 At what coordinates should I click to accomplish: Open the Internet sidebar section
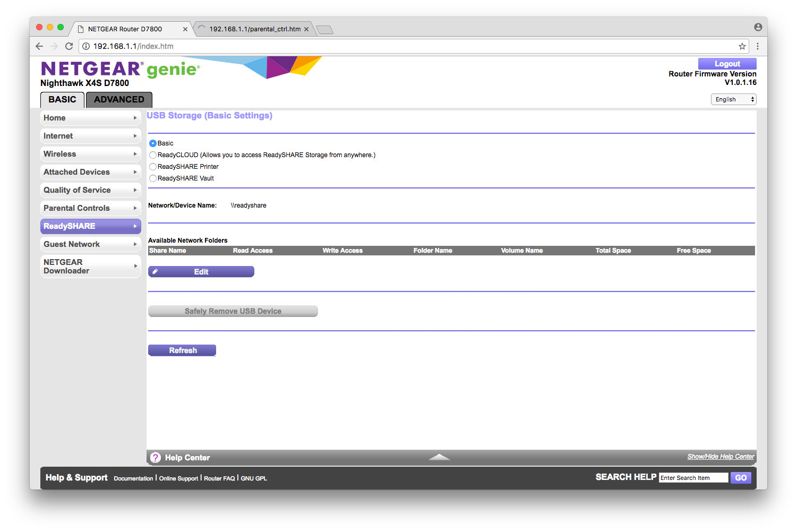pos(90,136)
